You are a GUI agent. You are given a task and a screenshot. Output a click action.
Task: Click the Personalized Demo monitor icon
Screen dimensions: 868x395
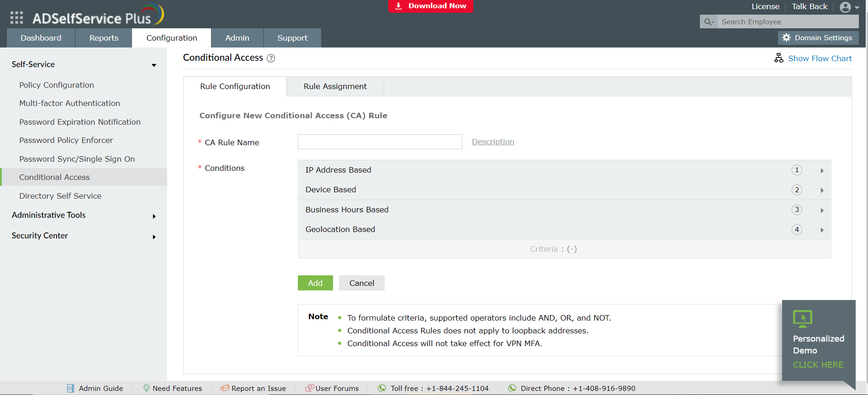tap(803, 319)
